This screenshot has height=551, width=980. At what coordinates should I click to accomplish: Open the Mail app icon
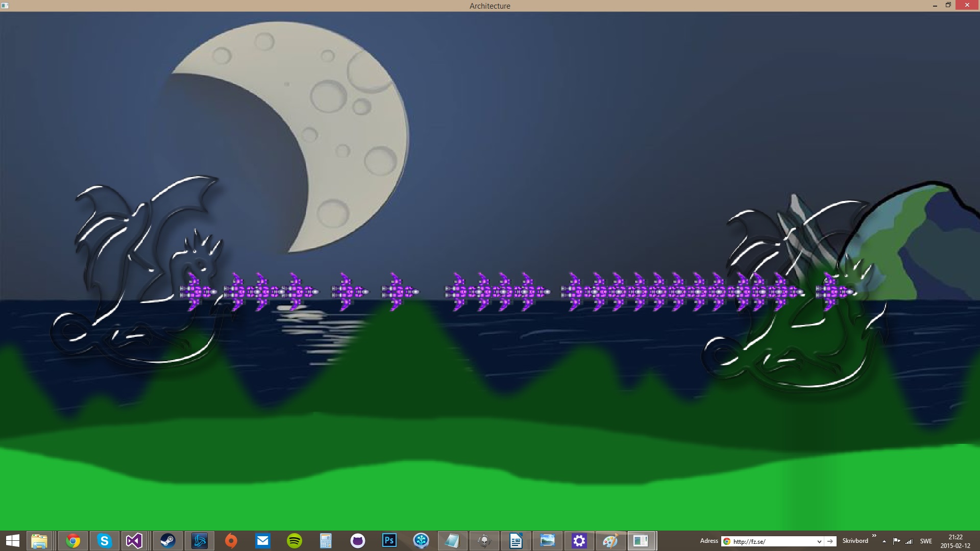click(263, 541)
